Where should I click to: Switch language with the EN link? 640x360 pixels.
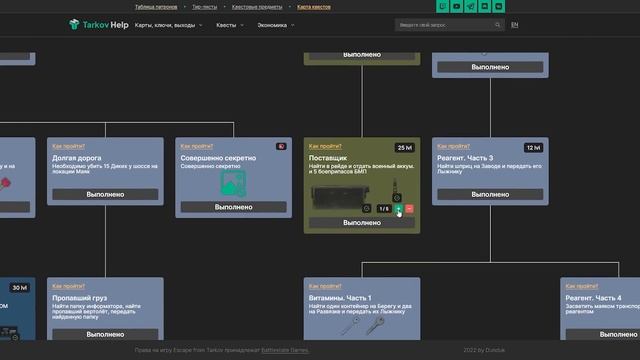514,25
